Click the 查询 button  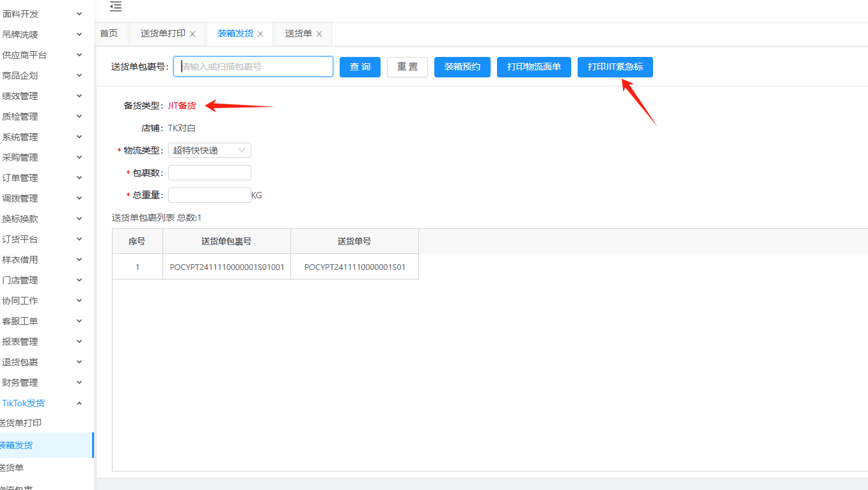point(359,67)
